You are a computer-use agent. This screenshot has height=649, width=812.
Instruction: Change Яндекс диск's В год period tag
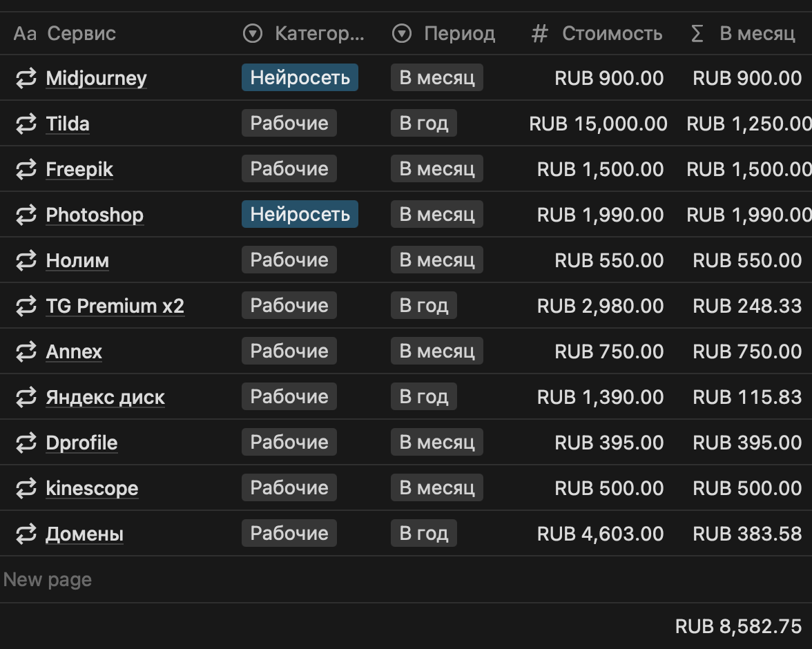[424, 397]
